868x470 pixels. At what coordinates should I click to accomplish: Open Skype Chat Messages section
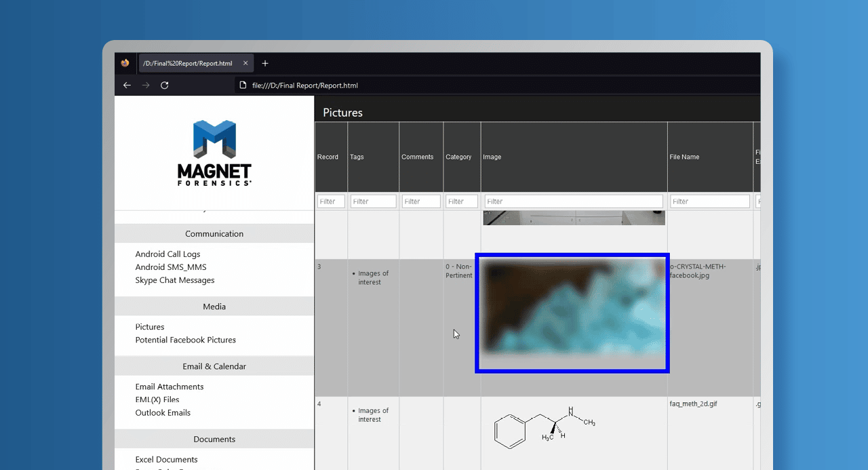click(x=174, y=280)
